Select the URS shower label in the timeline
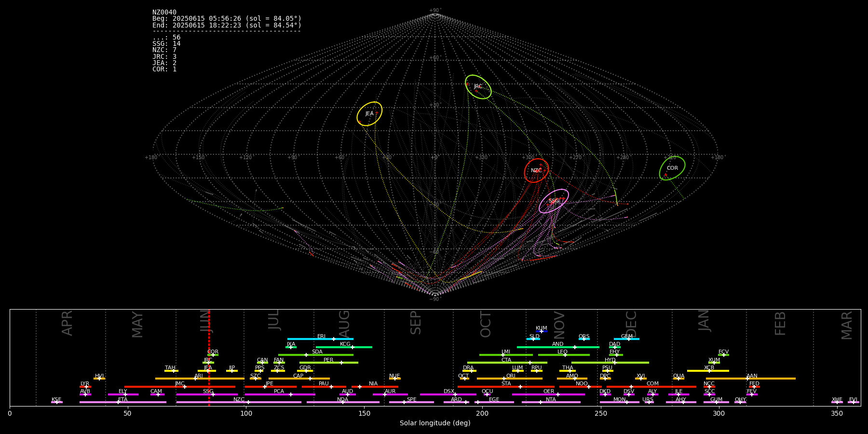Image resolution: width=868 pixels, height=434 pixels. click(x=648, y=400)
